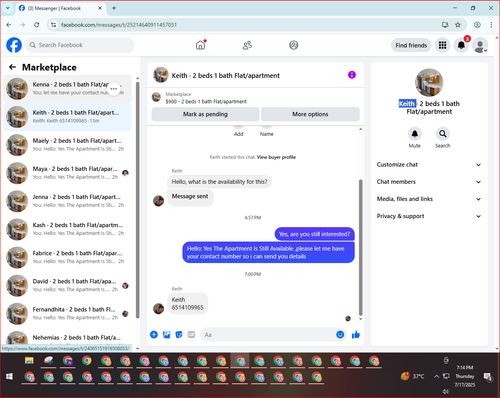Click the conversation list scrollbar

[138, 200]
